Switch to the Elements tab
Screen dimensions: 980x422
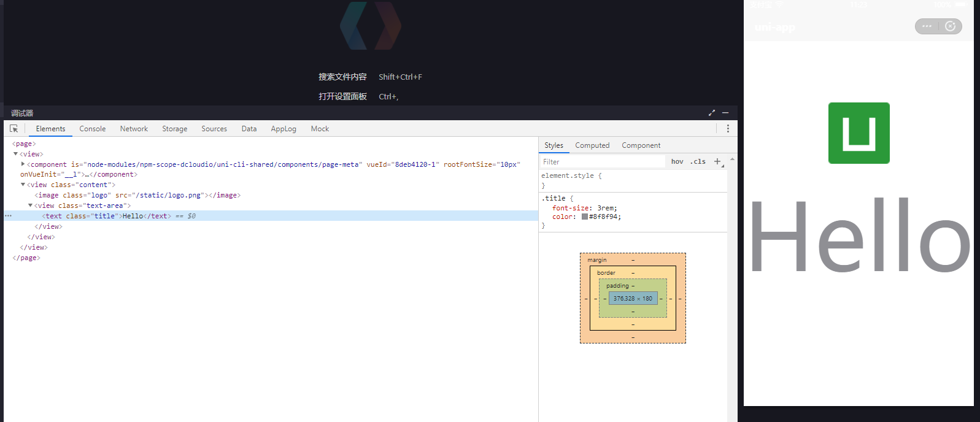(x=50, y=129)
